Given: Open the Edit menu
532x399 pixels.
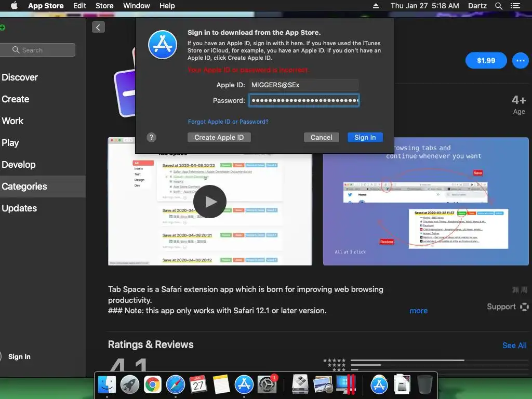Looking at the screenshot, I should pos(79,6).
